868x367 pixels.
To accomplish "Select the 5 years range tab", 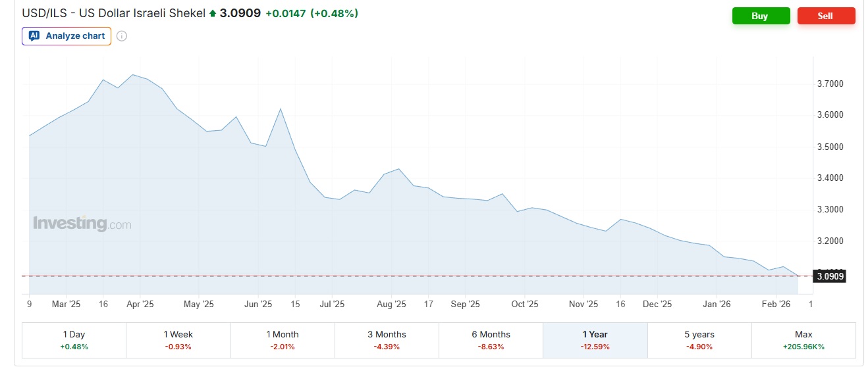I will click(699, 340).
